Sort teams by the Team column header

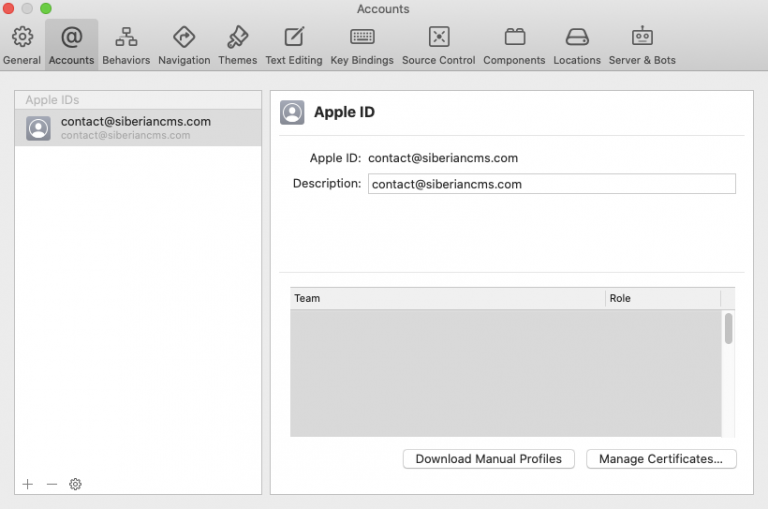click(448, 298)
